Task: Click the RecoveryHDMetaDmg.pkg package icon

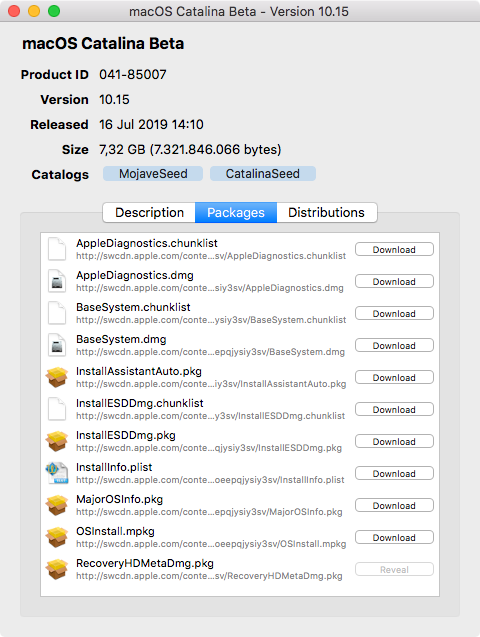Action: 57,569
